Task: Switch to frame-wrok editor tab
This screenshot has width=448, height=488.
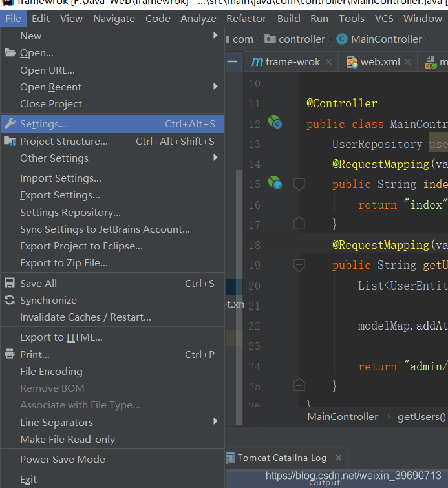Action: [x=292, y=62]
